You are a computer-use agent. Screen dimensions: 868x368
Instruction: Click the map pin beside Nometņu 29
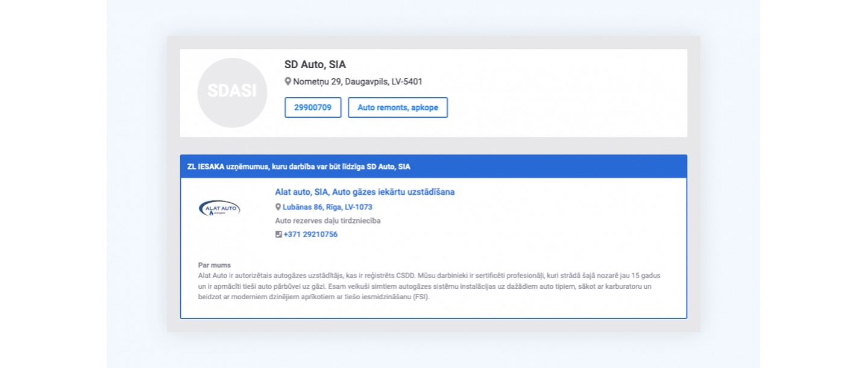pyautogui.click(x=288, y=81)
